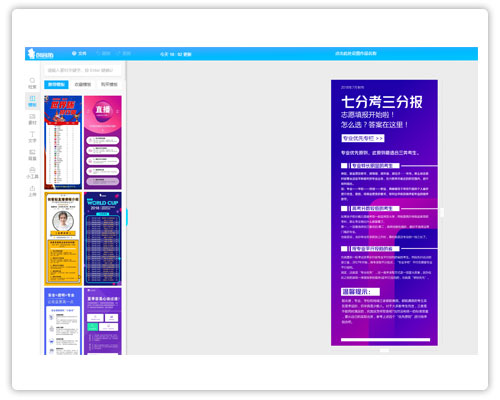Choose the red World Cup ranking template
500x400 pixels.
(63, 142)
